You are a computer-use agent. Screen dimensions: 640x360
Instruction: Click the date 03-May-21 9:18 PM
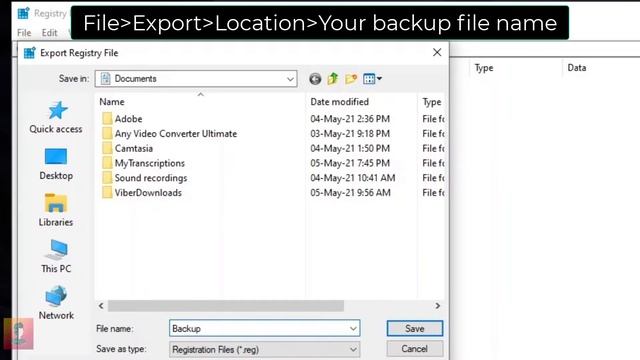coord(350,133)
